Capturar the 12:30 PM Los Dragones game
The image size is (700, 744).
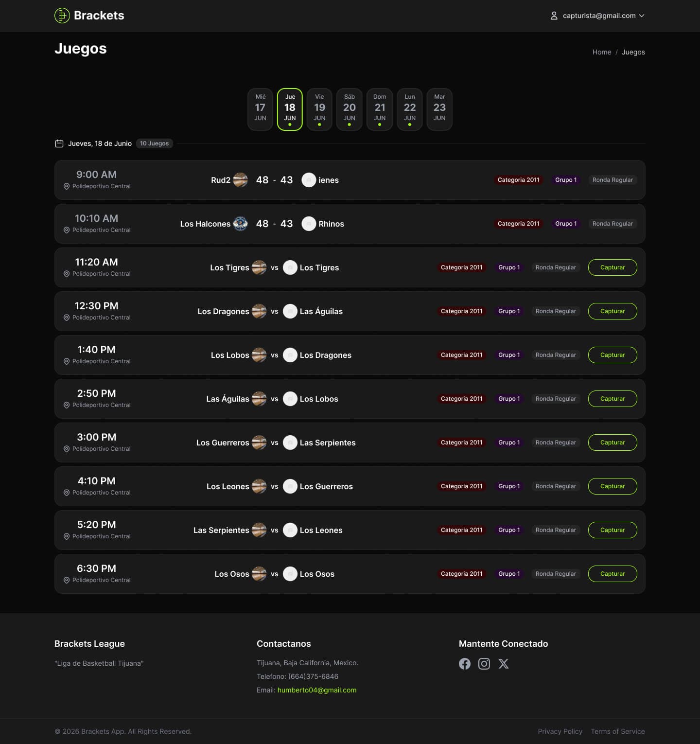[x=612, y=311]
